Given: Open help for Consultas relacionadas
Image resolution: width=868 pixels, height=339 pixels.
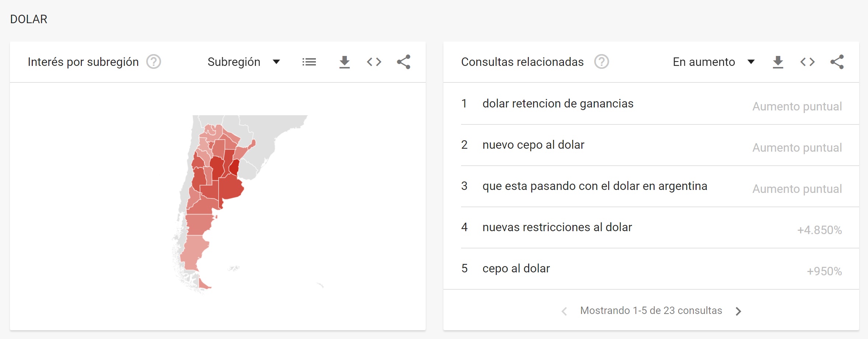Looking at the screenshot, I should click(x=602, y=62).
